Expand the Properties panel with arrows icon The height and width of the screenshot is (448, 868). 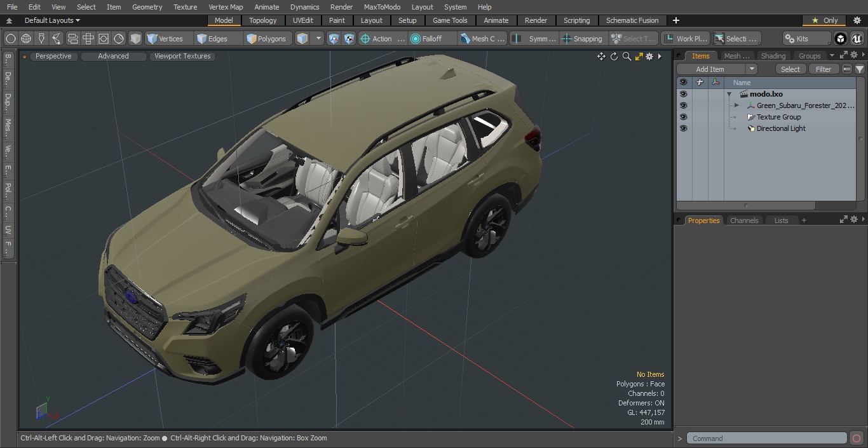pos(844,219)
